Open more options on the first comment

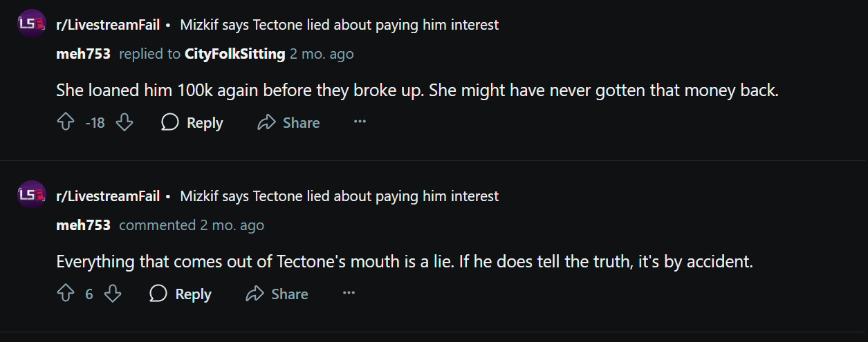(x=360, y=122)
